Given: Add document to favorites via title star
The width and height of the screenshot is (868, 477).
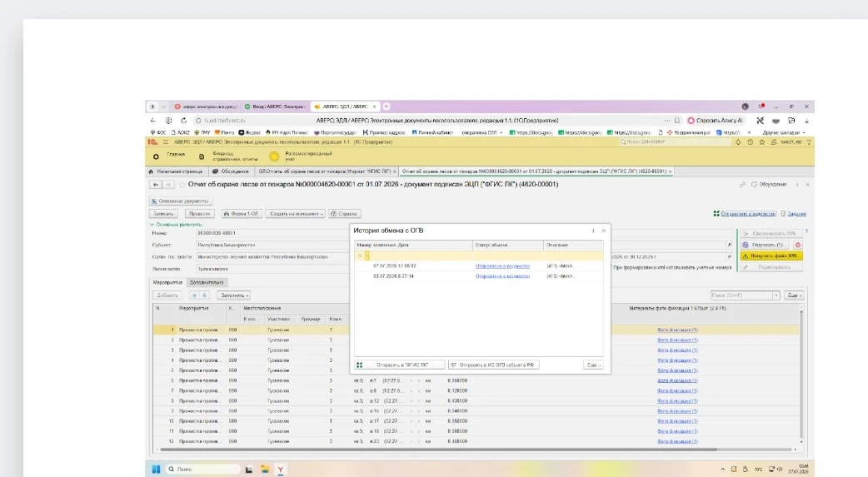Looking at the screenshot, I should click(182, 184).
